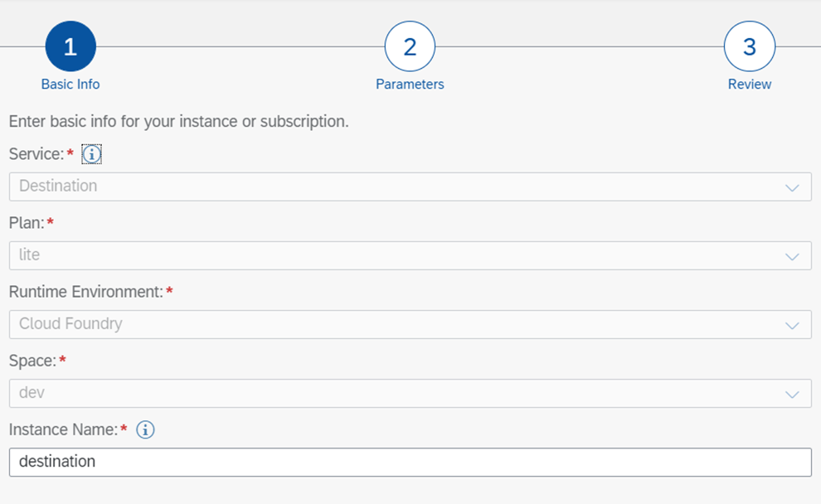Click the Basic Info step marker
821x504 pixels.
[70, 47]
